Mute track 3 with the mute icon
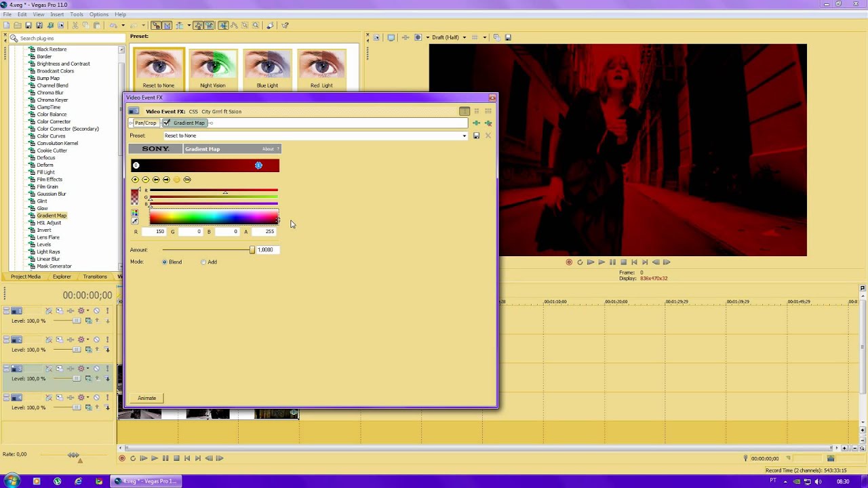 point(96,369)
